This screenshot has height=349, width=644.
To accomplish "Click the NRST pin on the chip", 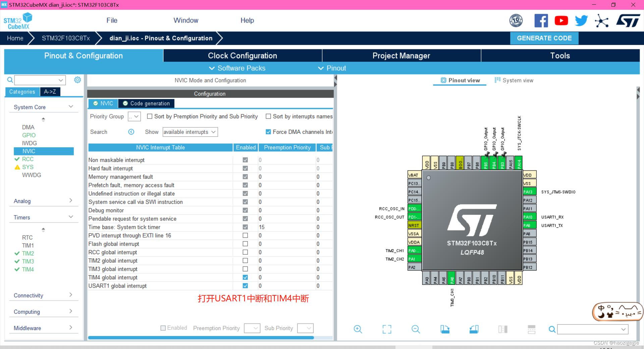I will click(415, 226).
